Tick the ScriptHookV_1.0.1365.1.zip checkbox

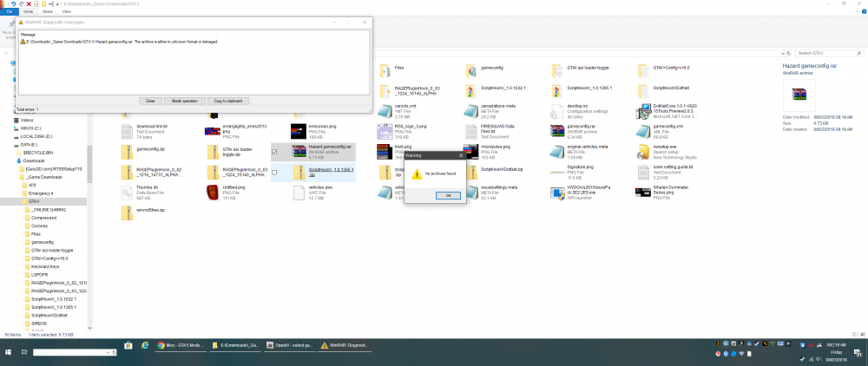pos(275,173)
